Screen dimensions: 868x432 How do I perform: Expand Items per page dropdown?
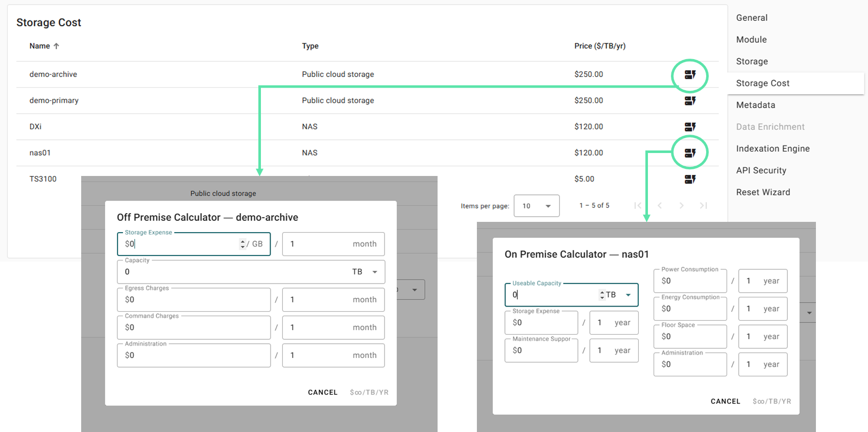(x=536, y=206)
